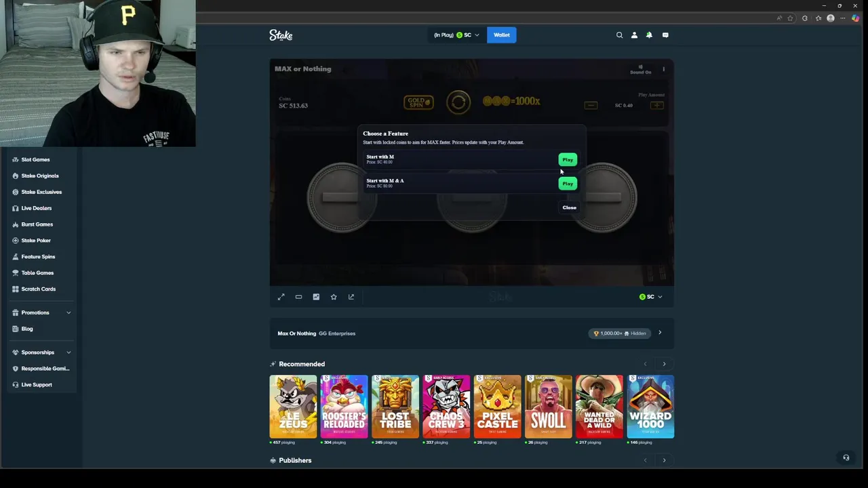Open Live Support
868x488 pixels.
point(37,385)
